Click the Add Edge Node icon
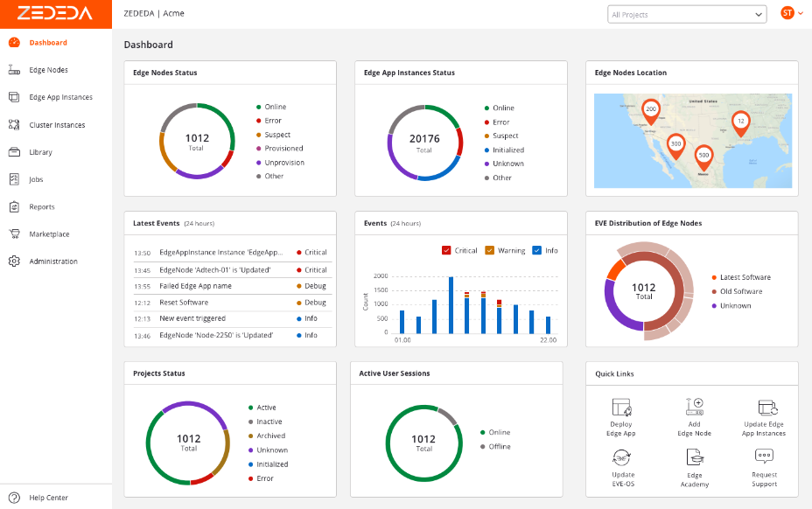812x509 pixels. (x=695, y=408)
